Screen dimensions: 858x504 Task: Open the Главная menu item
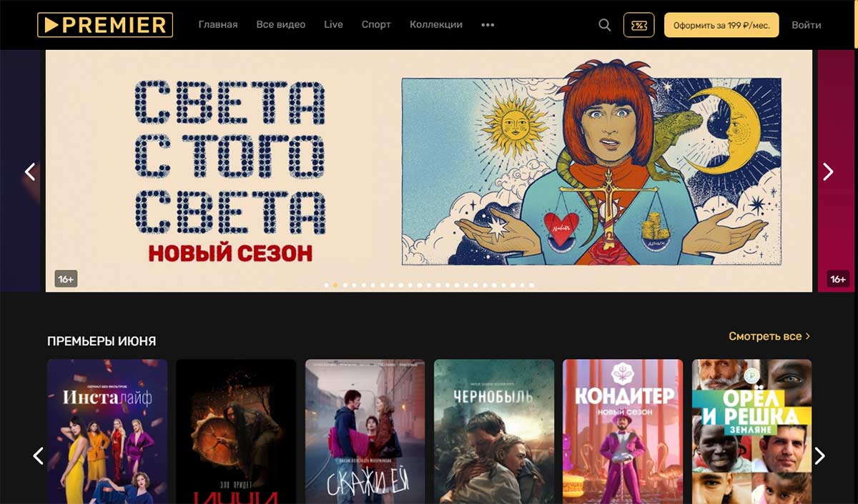coord(218,25)
